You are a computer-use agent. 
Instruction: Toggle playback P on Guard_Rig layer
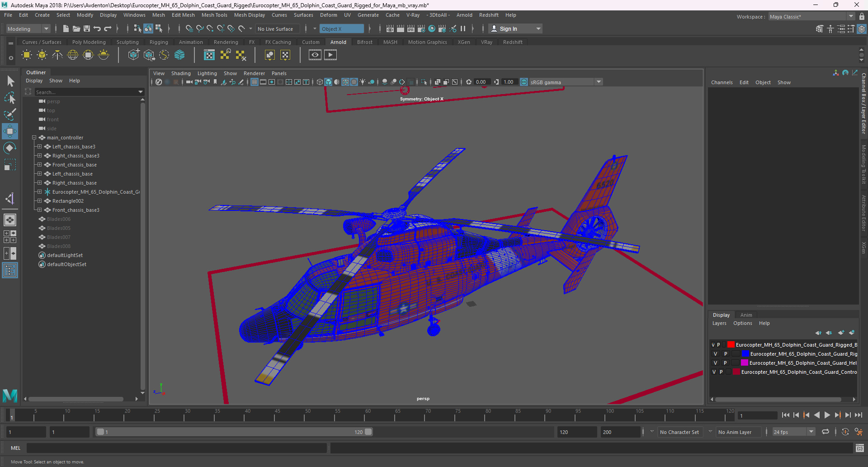[x=726, y=354]
